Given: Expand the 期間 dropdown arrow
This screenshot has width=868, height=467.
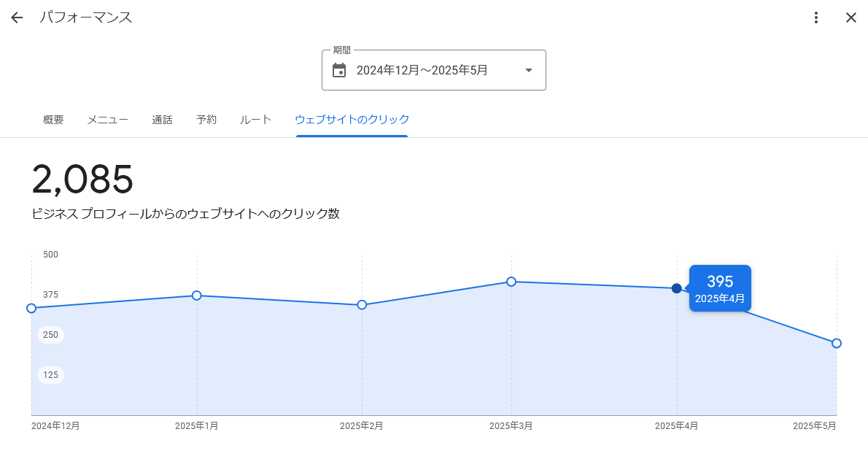Looking at the screenshot, I should pos(529,70).
